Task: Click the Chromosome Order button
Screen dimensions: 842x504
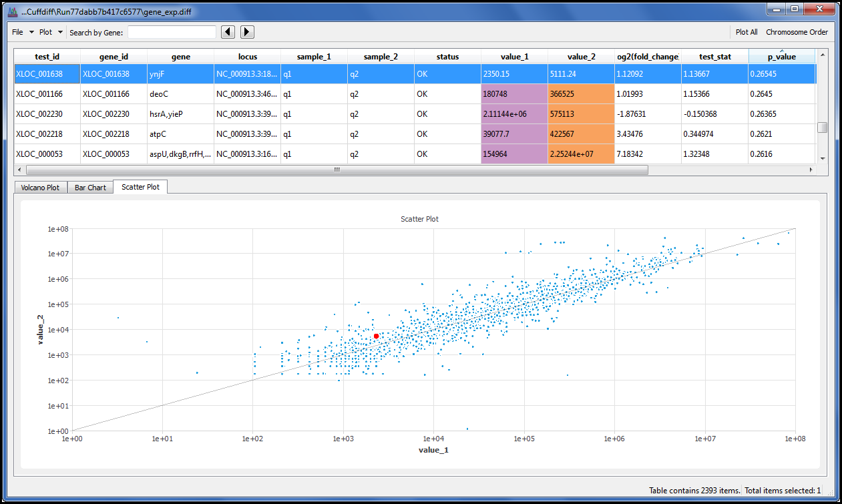Action: tap(796, 32)
